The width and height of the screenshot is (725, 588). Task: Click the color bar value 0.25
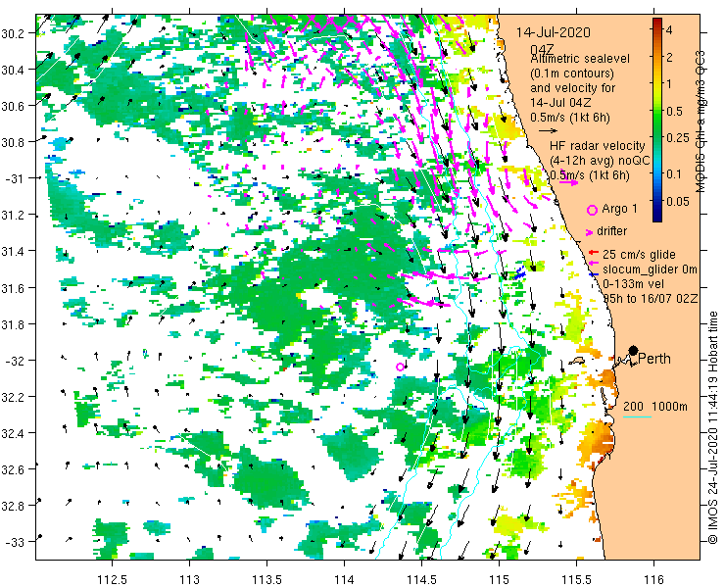(677, 138)
